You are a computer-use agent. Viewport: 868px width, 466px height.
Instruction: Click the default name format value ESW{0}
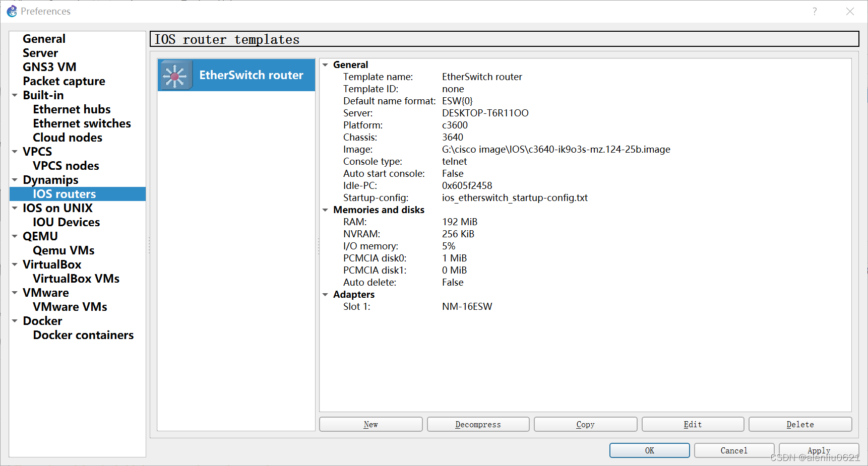[457, 101]
